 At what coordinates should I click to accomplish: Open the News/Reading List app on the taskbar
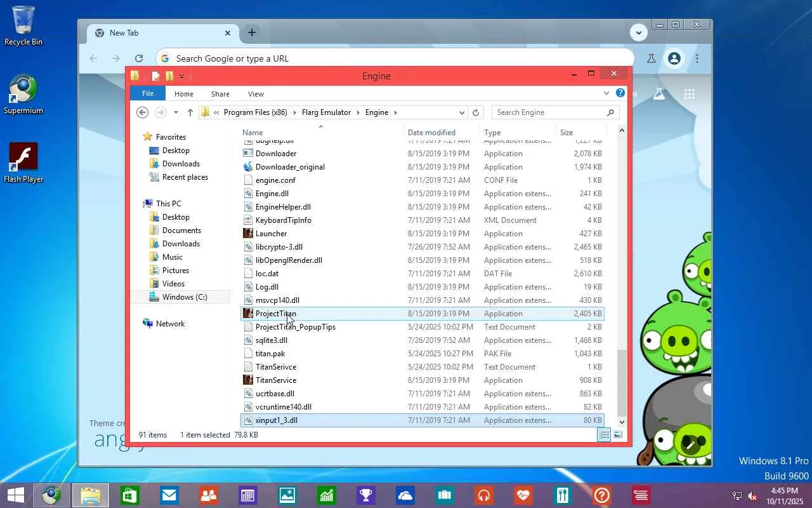(x=641, y=495)
